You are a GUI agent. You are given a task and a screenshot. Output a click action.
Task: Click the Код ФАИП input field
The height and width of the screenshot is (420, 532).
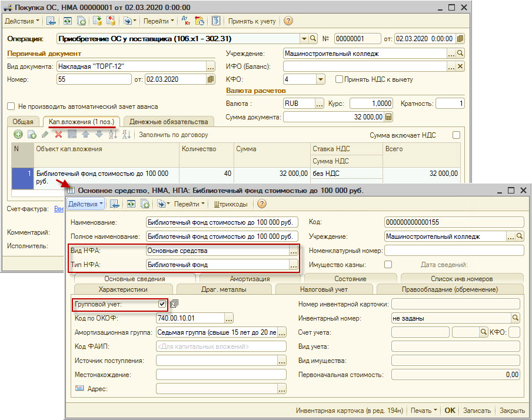click(221, 346)
